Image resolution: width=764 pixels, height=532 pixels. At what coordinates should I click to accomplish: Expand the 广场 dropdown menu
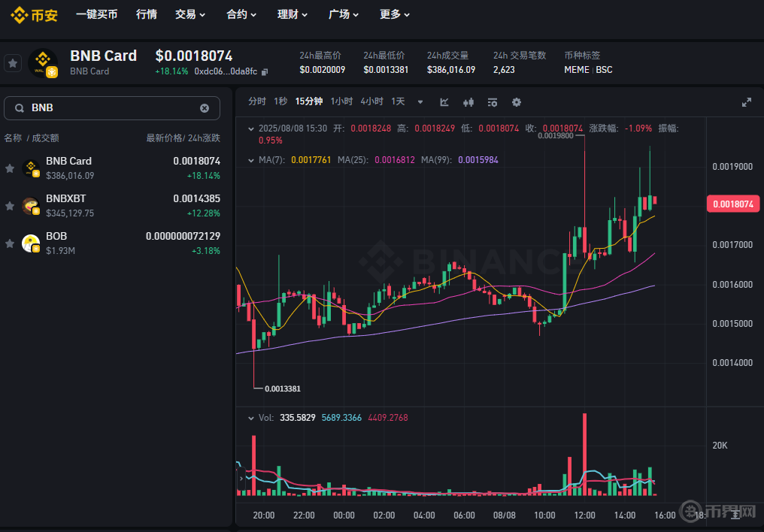coord(344,14)
